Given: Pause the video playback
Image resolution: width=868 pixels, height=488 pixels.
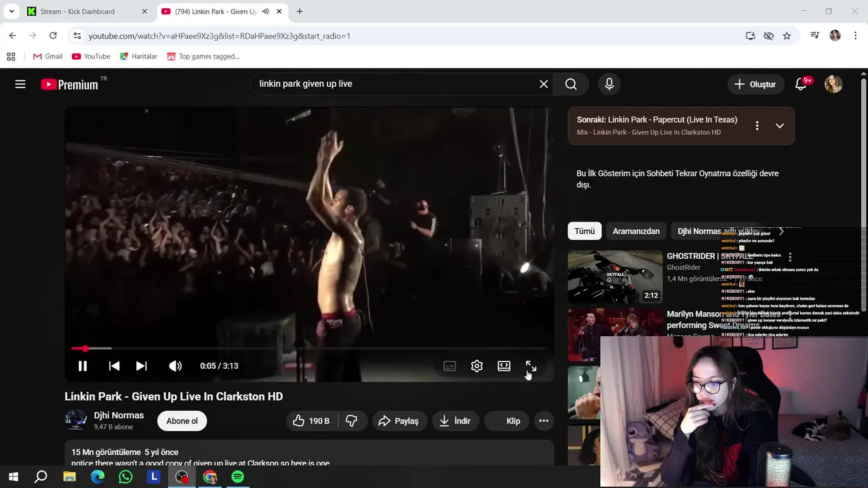Looking at the screenshot, I should [x=83, y=366].
